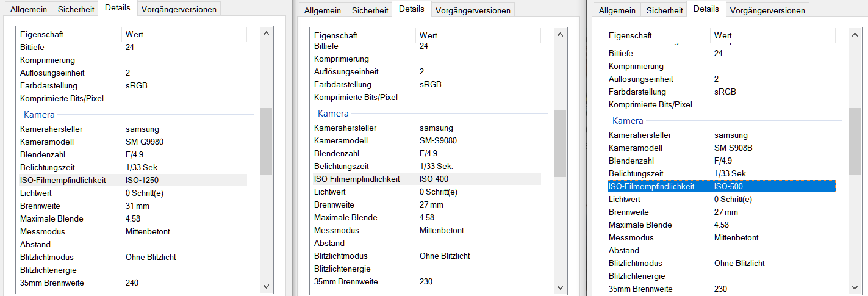This screenshot has height=296, width=868.
Task: Click Bittiefe row in the right window
Action: click(x=722, y=53)
